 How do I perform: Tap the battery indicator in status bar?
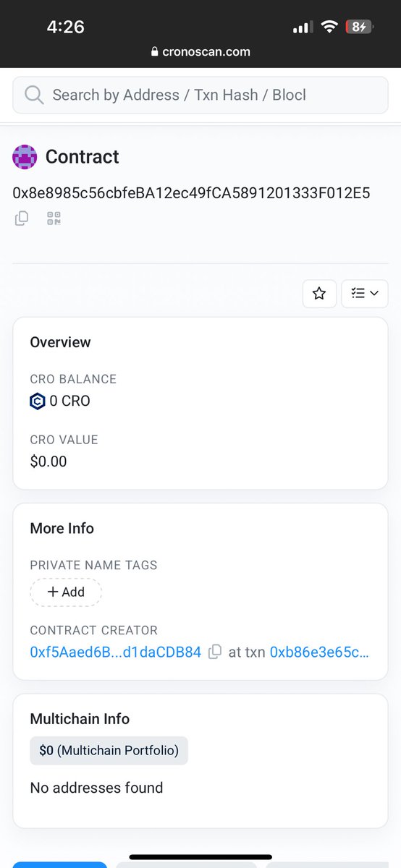pos(358,27)
